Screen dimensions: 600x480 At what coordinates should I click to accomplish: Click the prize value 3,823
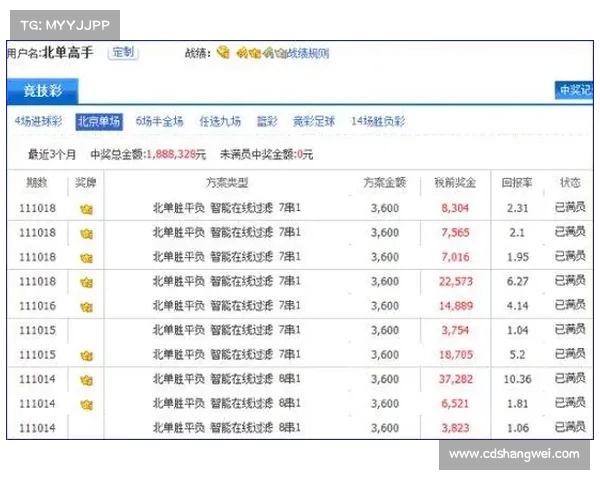click(455, 428)
